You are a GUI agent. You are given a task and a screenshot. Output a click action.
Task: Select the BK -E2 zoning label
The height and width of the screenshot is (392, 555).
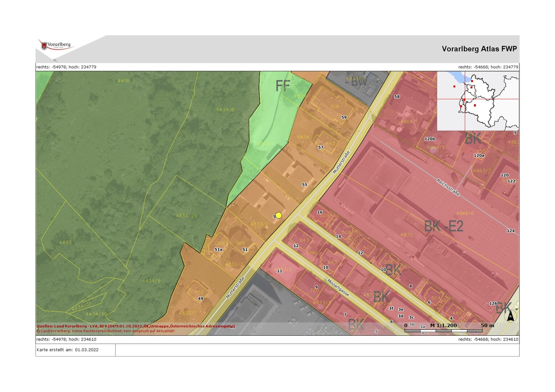(x=443, y=226)
